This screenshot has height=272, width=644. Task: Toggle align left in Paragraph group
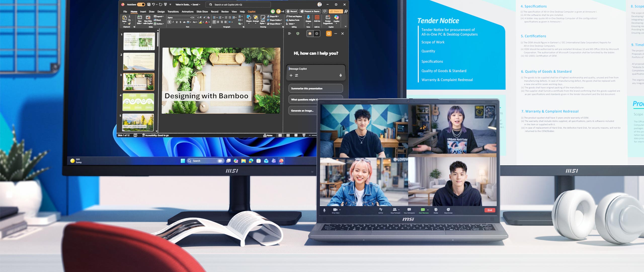tap(214, 22)
